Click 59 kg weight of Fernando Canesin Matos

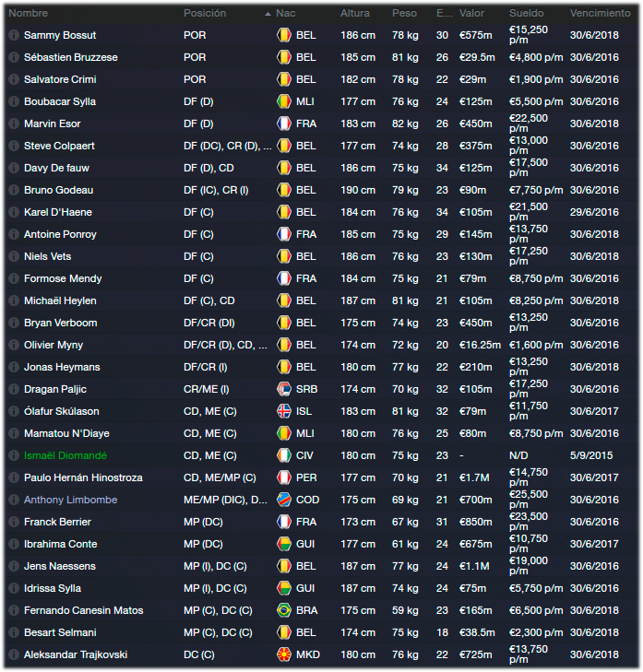405,611
